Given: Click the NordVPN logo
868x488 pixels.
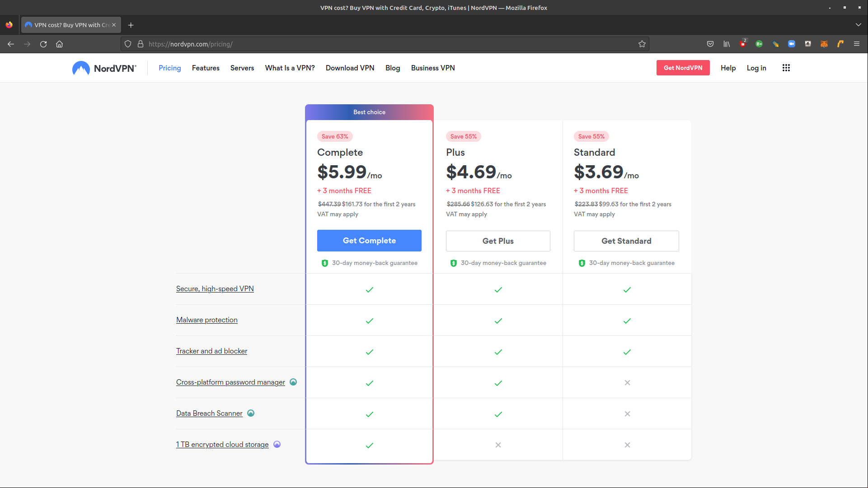Looking at the screenshot, I should coord(104,68).
